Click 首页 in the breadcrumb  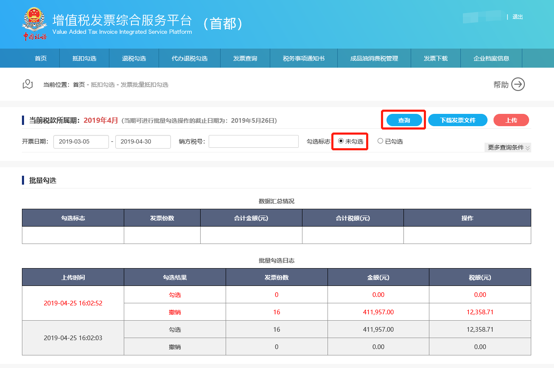[79, 85]
